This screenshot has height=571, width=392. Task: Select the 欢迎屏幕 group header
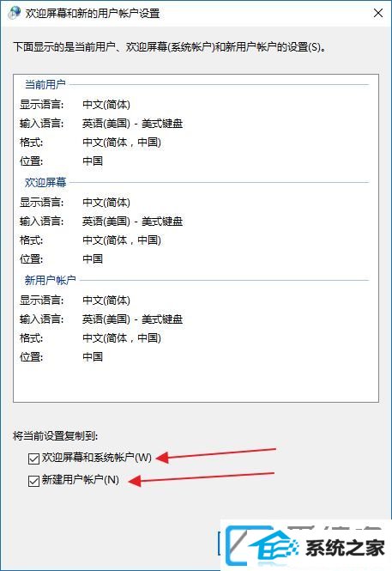pos(45,182)
